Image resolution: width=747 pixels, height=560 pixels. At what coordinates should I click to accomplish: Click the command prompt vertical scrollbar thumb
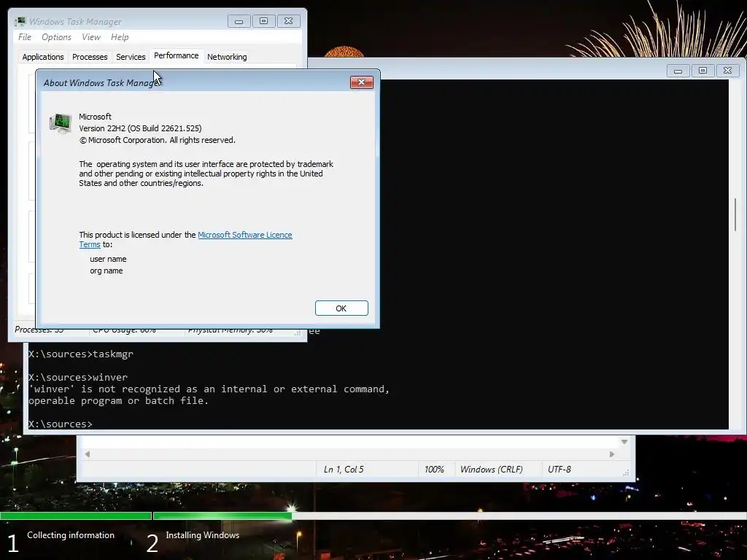tap(735, 215)
